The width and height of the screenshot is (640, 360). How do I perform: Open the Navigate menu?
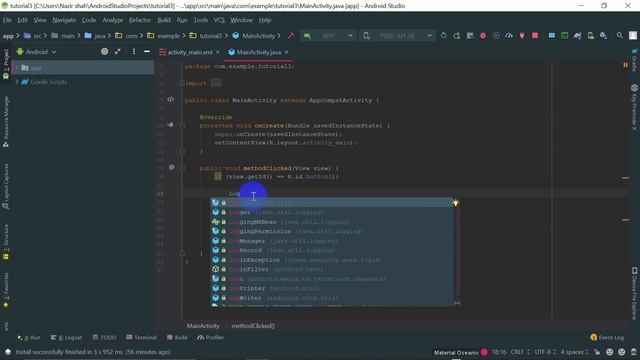64,20
